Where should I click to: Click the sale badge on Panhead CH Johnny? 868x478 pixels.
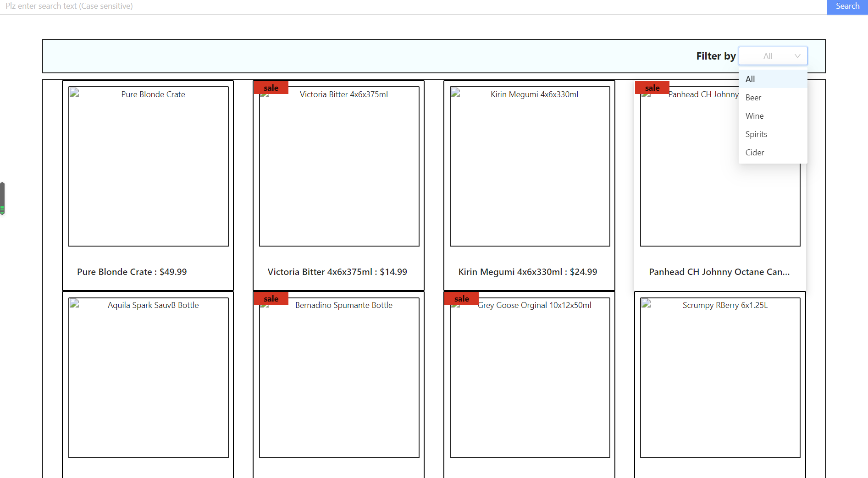pyautogui.click(x=652, y=88)
